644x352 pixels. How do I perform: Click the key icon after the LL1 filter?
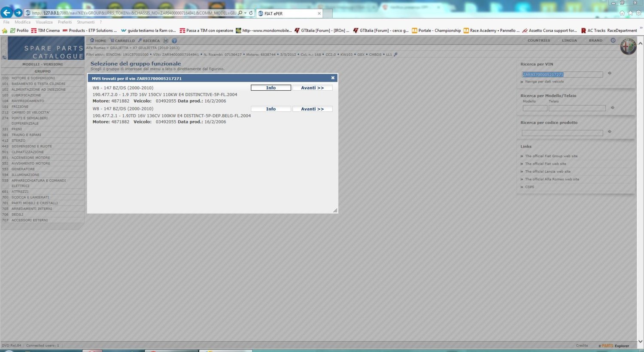pyautogui.click(x=395, y=55)
